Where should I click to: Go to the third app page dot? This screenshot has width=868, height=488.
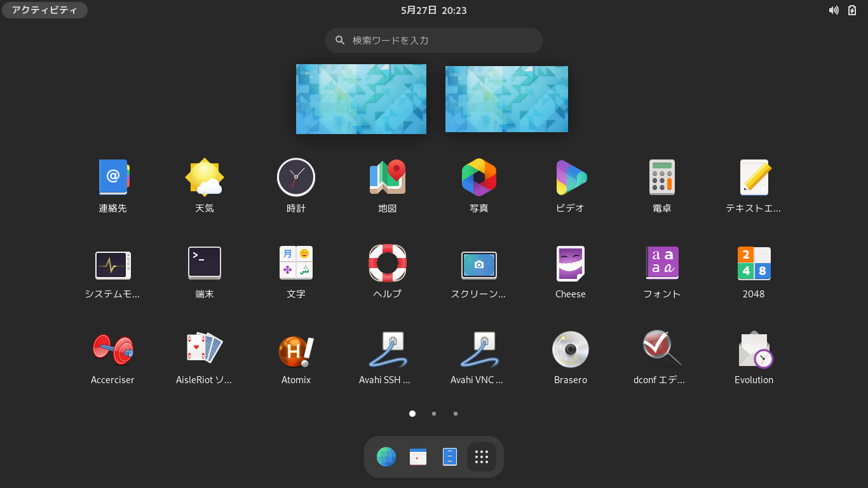pyautogui.click(x=456, y=414)
